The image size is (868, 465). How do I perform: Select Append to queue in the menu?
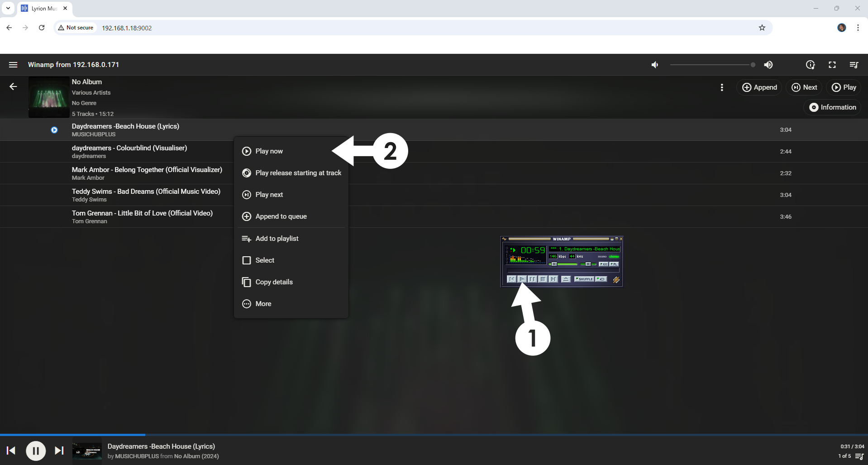pos(281,216)
